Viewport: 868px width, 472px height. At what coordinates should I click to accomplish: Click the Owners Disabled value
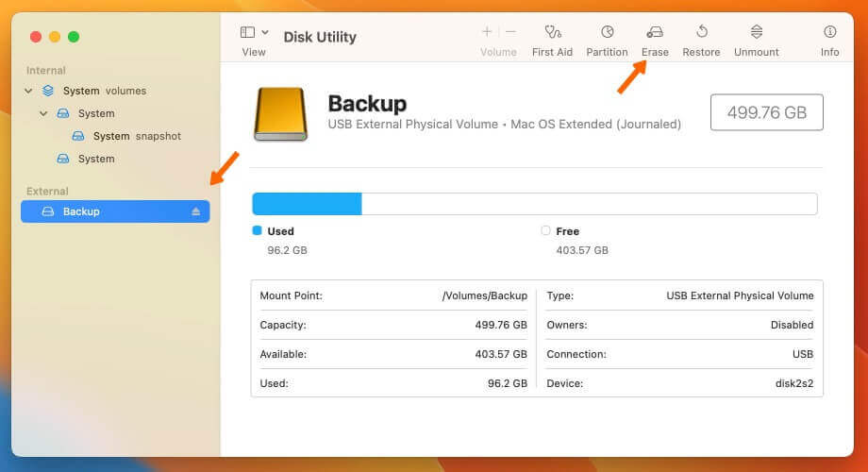[793, 325]
